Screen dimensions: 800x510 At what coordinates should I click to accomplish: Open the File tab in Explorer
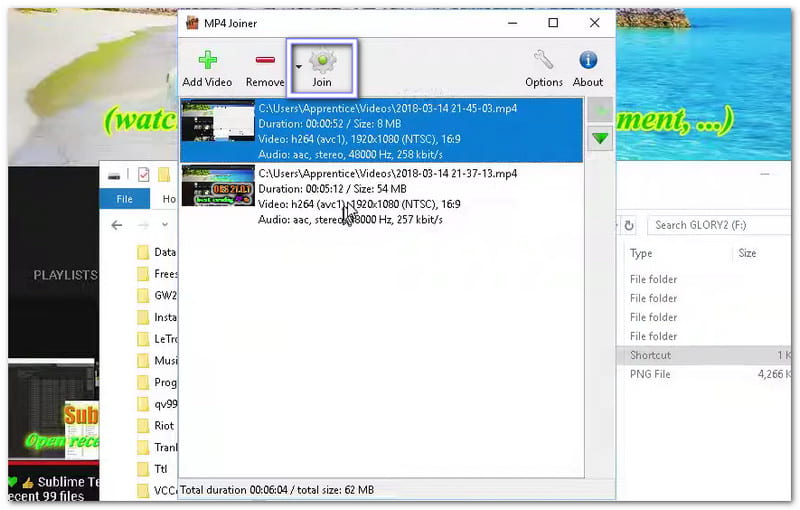(x=124, y=199)
